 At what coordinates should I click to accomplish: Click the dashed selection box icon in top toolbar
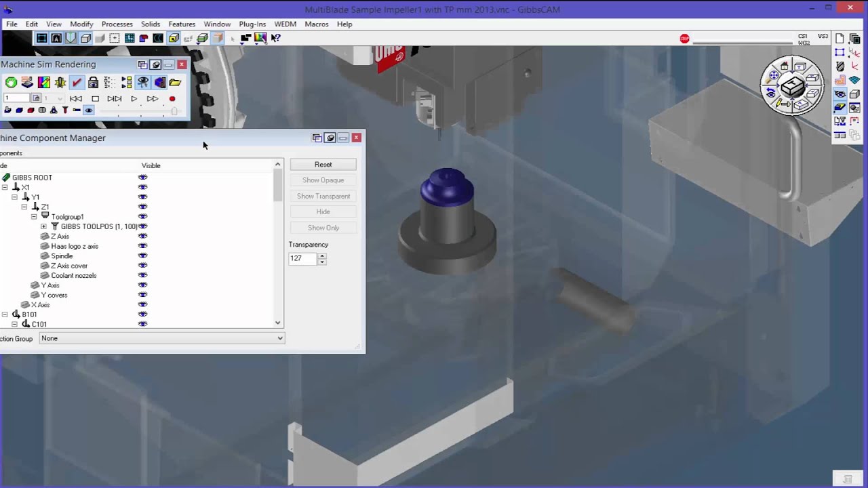(114, 38)
